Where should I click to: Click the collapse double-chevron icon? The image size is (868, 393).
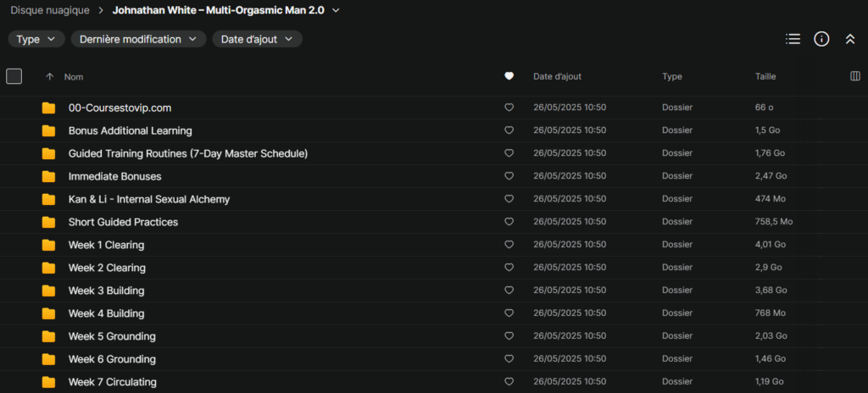850,39
